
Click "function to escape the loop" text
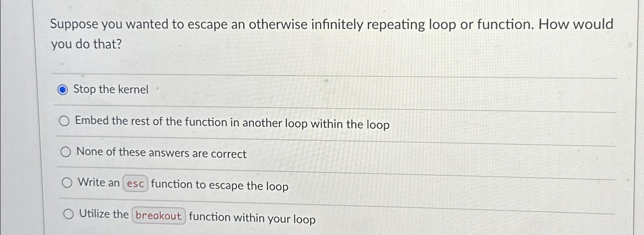219,186
